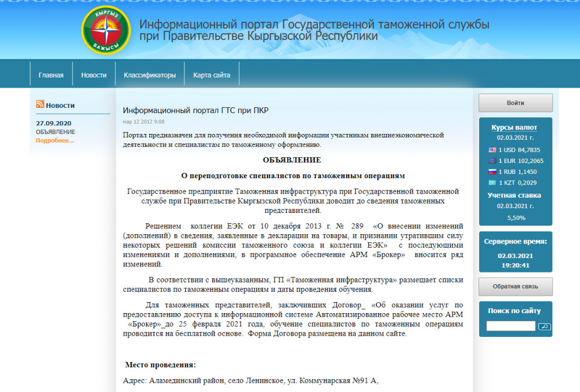Follow the Подробнее... link

tap(55, 140)
